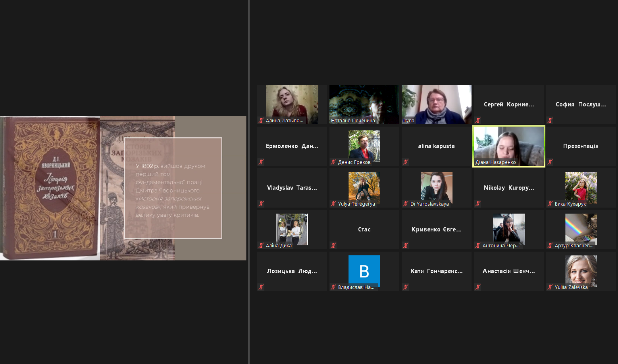
Task: Click muted mic icon beside Yulya Teregerya
Action: [333, 204]
